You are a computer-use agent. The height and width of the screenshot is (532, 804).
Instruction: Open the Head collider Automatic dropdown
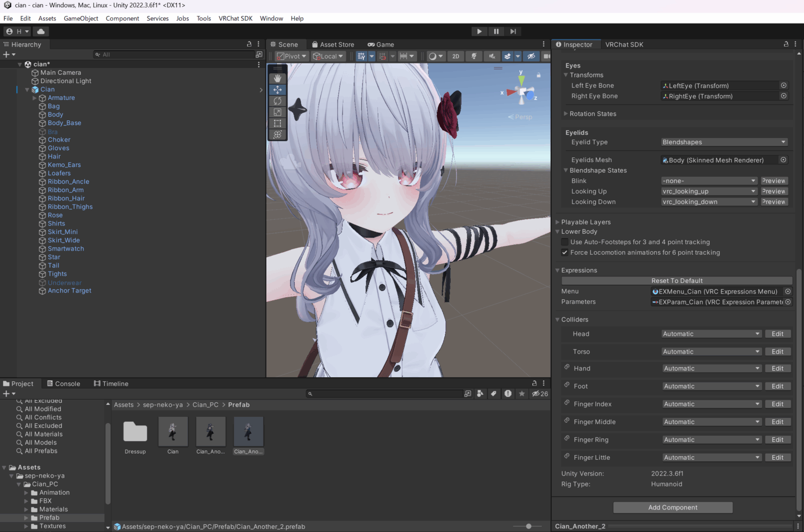(711, 333)
